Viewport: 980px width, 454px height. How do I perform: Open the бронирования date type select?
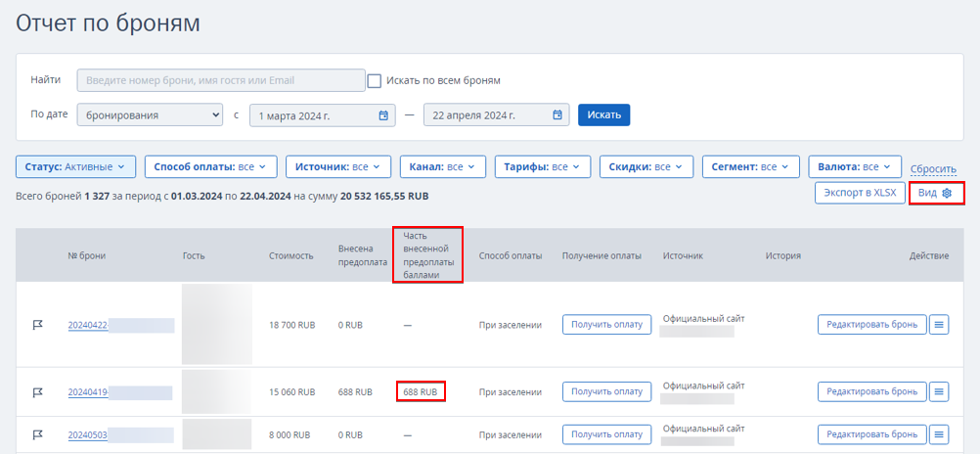pos(150,115)
